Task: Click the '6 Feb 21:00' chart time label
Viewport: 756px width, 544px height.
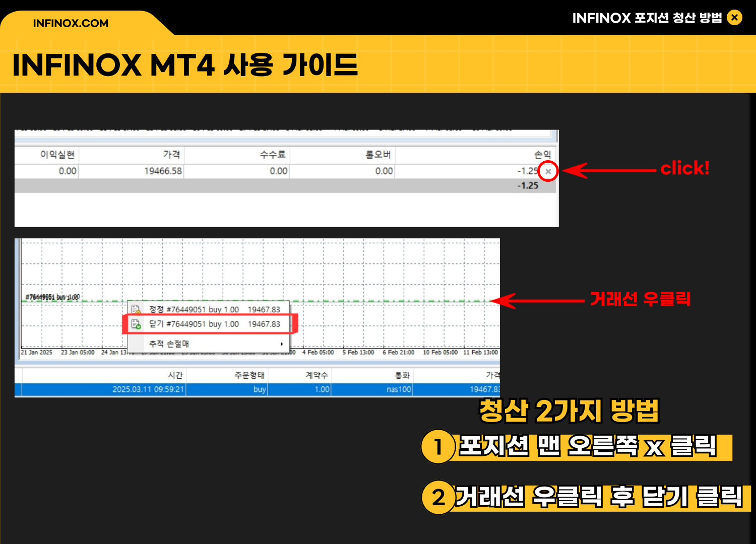Action: [x=398, y=353]
